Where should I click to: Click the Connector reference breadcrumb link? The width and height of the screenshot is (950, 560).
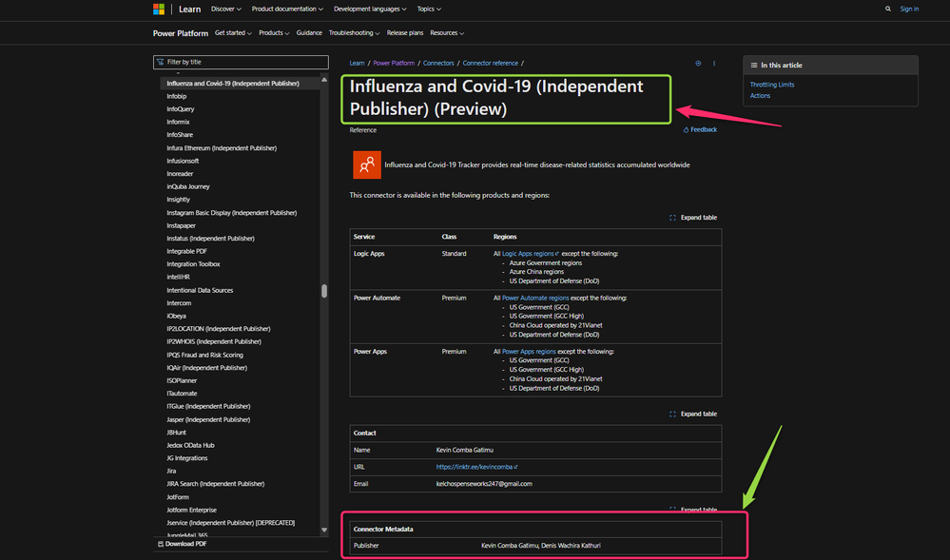click(x=490, y=63)
